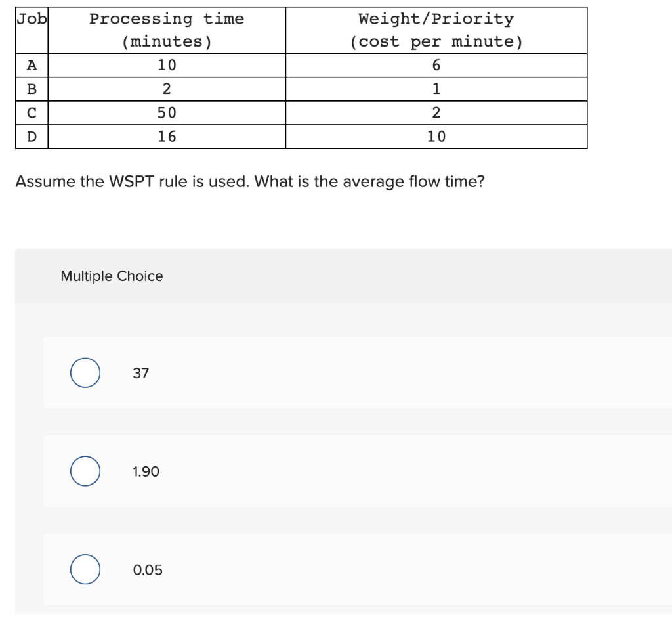Screen dimensions: 672x631
Task: Select the radio button for answer 0.05
Action: 85,569
